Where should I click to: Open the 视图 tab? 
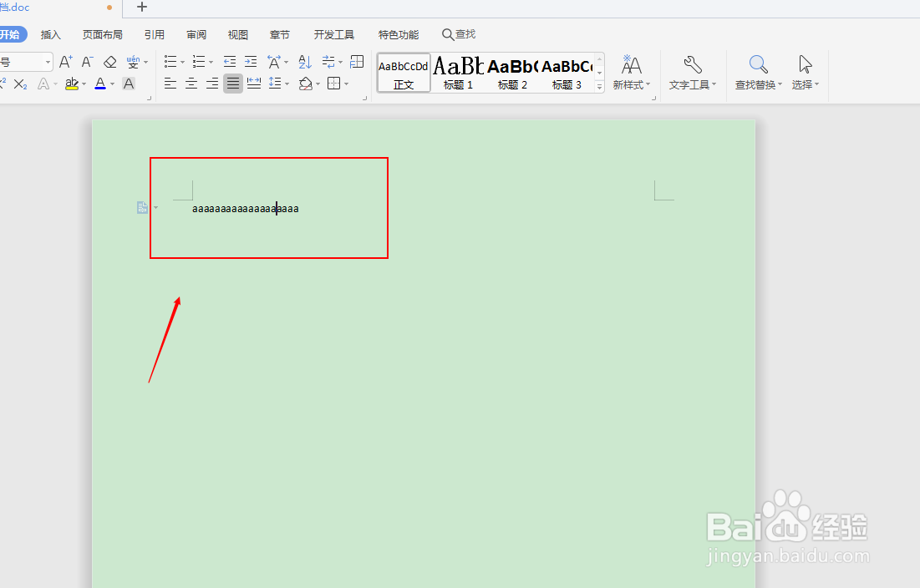tap(238, 34)
